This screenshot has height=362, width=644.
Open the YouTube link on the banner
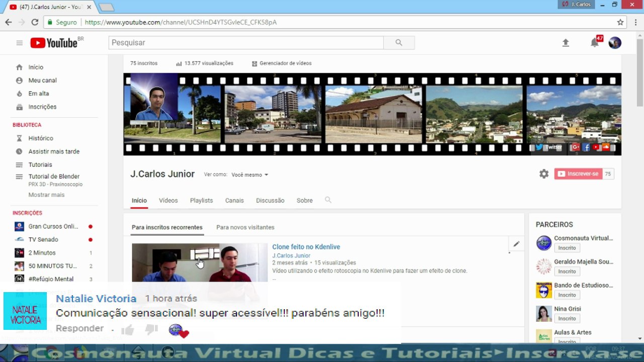tap(596, 147)
